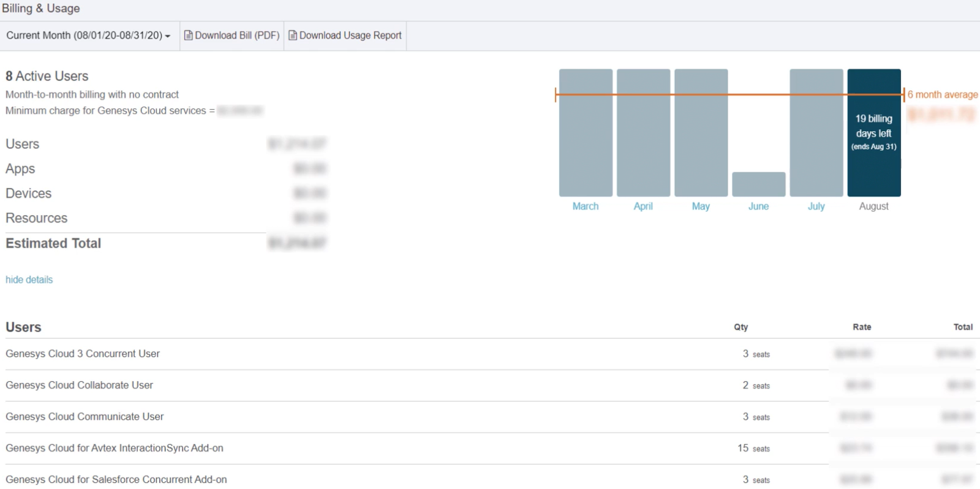
Task: Click the March month label link
Action: click(586, 207)
